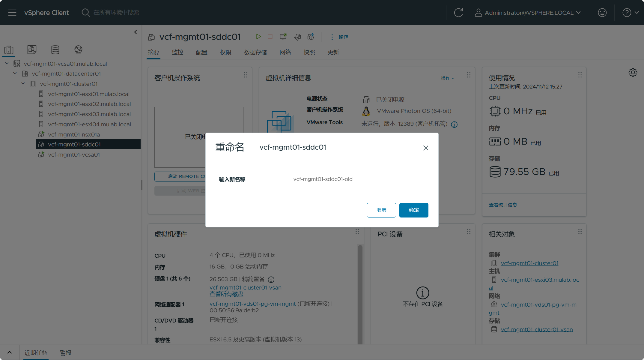
Task: Click drag handle on 使用情况 card
Action: pos(580,75)
